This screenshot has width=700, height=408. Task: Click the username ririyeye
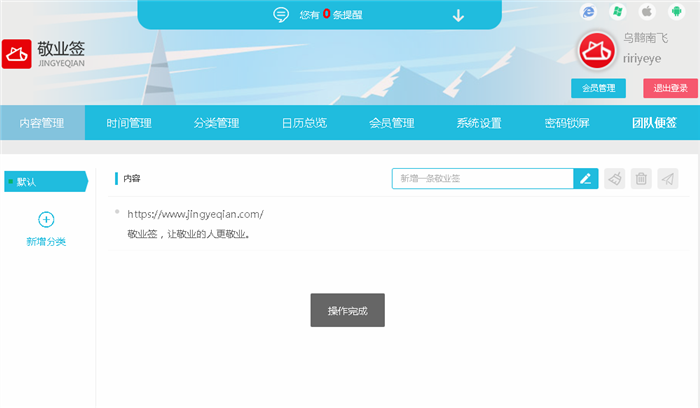pyautogui.click(x=642, y=59)
